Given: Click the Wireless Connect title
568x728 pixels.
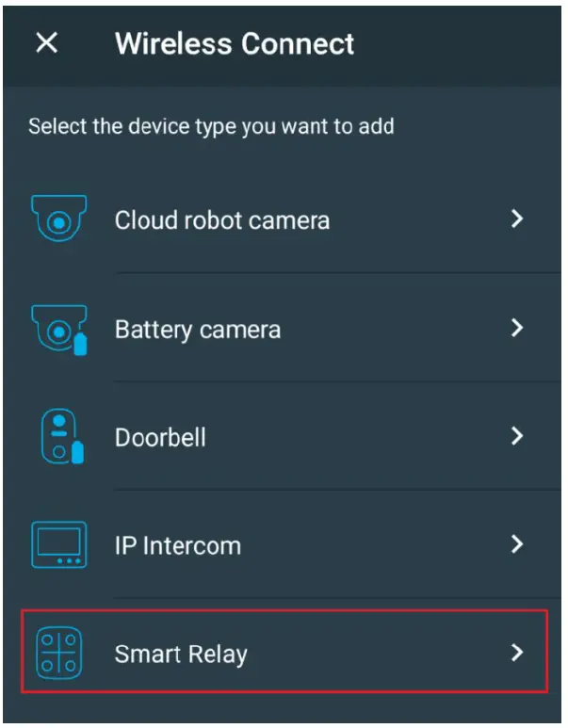Looking at the screenshot, I should coord(235,43).
